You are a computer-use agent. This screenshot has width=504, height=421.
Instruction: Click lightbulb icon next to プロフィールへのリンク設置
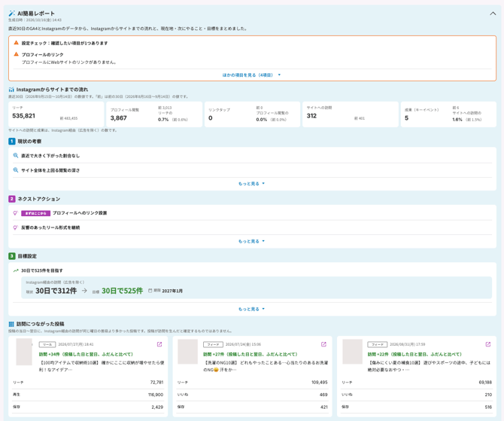click(15, 213)
